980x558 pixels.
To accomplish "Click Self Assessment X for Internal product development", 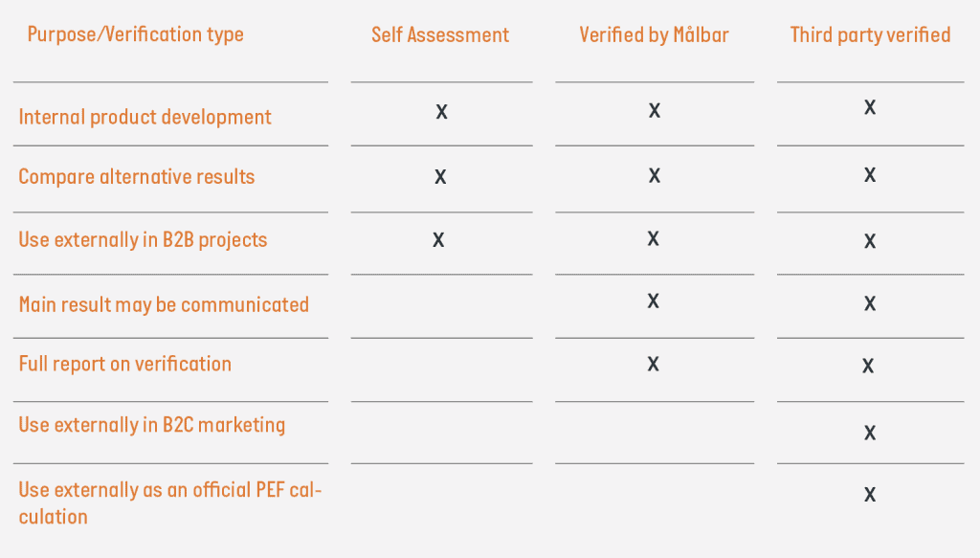I will (x=441, y=112).
